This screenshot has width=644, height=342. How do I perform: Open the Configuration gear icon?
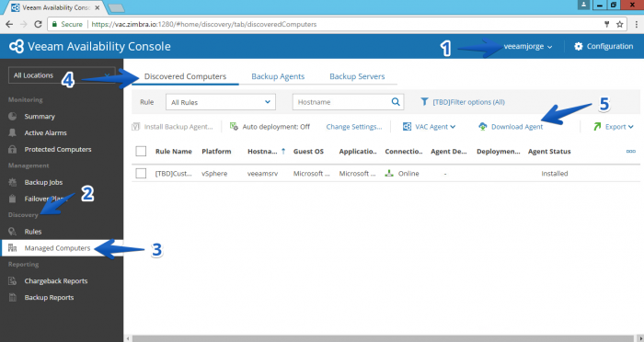pos(579,46)
